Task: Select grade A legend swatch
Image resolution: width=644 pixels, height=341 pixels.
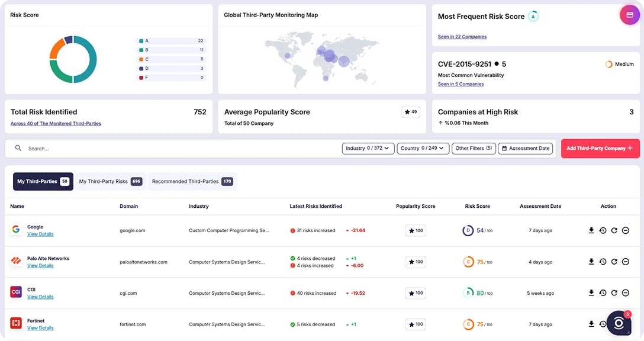Action: (x=141, y=41)
